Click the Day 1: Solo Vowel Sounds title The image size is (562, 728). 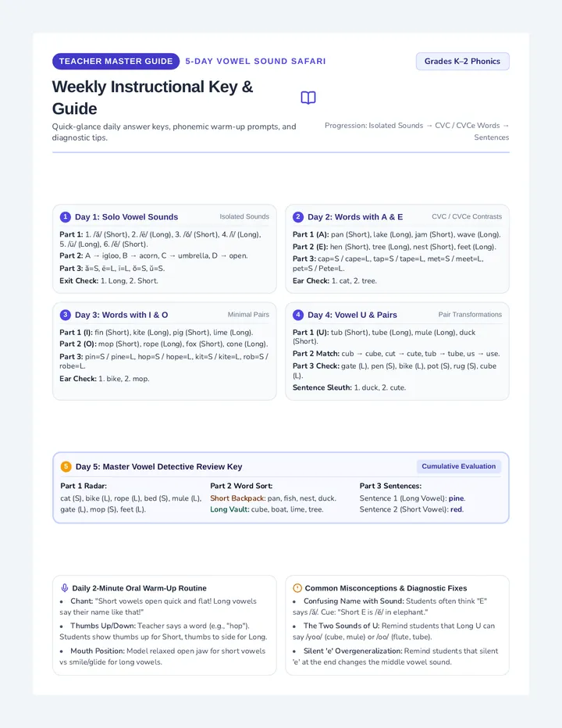[x=126, y=217]
